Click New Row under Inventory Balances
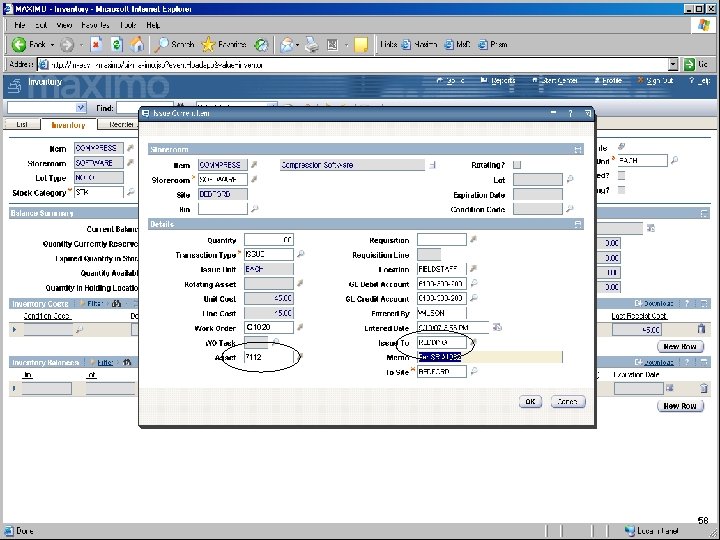This screenshot has height=540, width=720. point(680,406)
